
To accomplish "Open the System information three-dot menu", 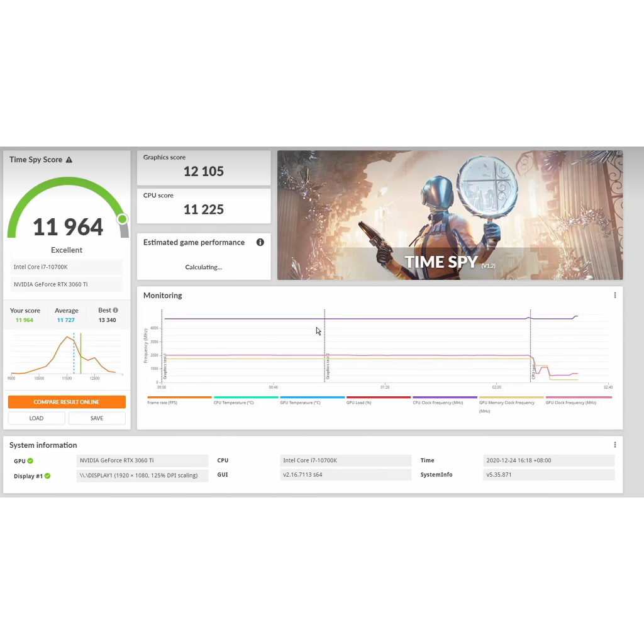I will click(x=614, y=445).
